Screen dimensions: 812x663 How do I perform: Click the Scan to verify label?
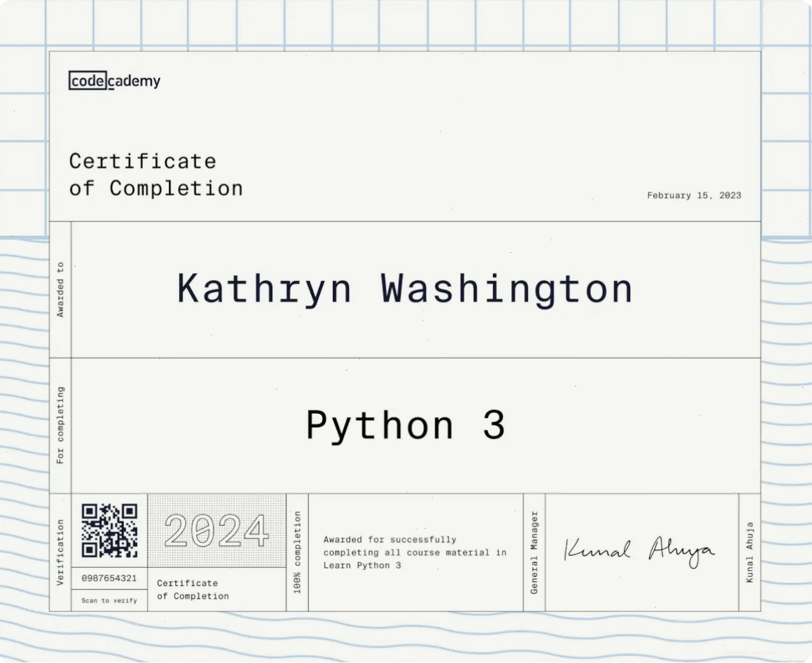109,600
